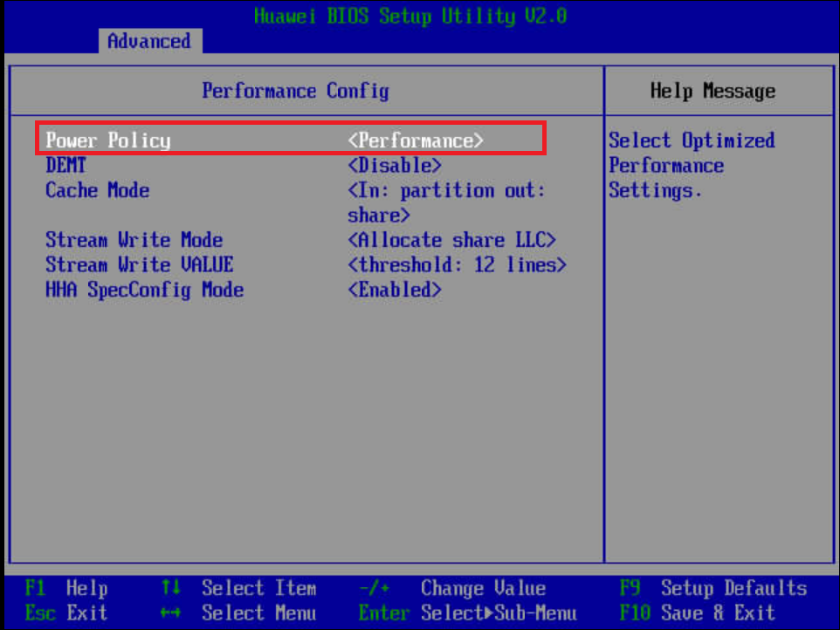Select the Stream Write Mode label
840x630 pixels.
click(x=134, y=240)
